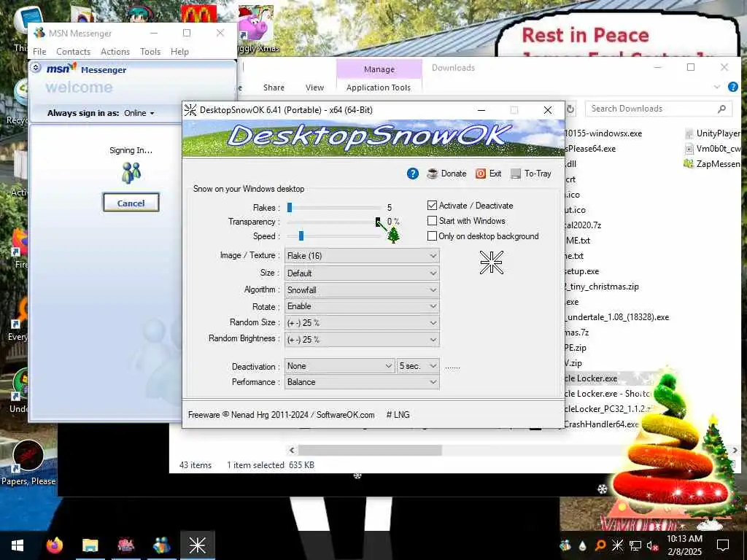Open the Size dropdown set to Default
This screenshot has height=560, width=747.
[x=362, y=273]
